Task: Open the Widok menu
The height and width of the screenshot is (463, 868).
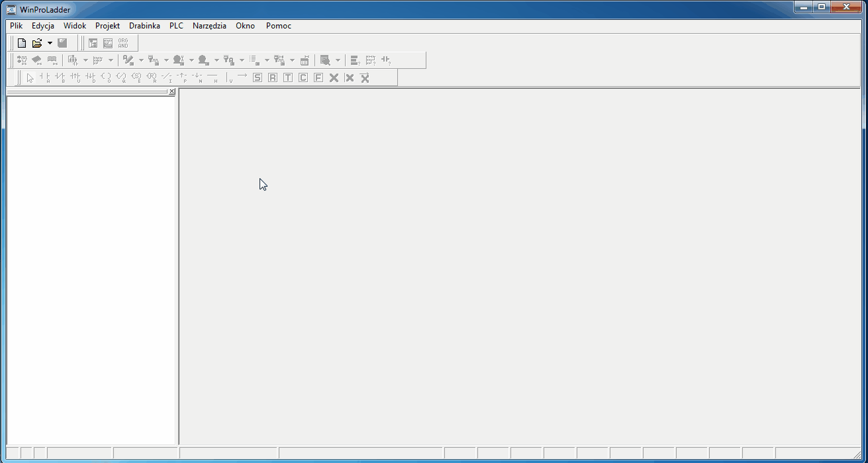Action: (75, 26)
